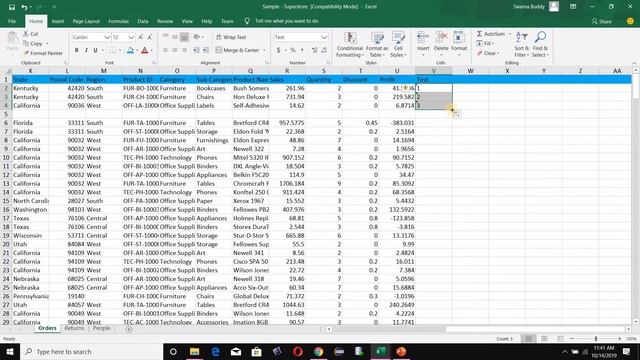Click the taskbar search box
Image resolution: width=640 pixels, height=360 pixels.
pos(91,351)
